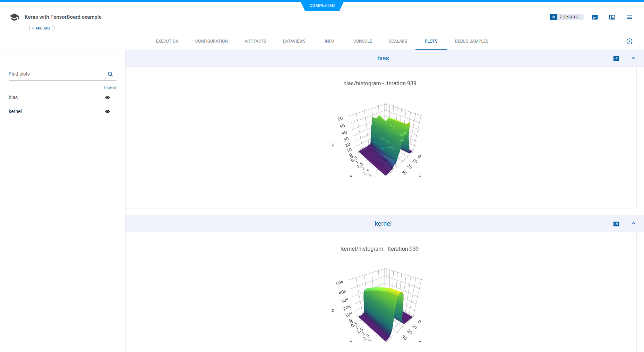This screenshot has height=352, width=644.
Task: Open the CONSOLE view link
Action: [362, 41]
